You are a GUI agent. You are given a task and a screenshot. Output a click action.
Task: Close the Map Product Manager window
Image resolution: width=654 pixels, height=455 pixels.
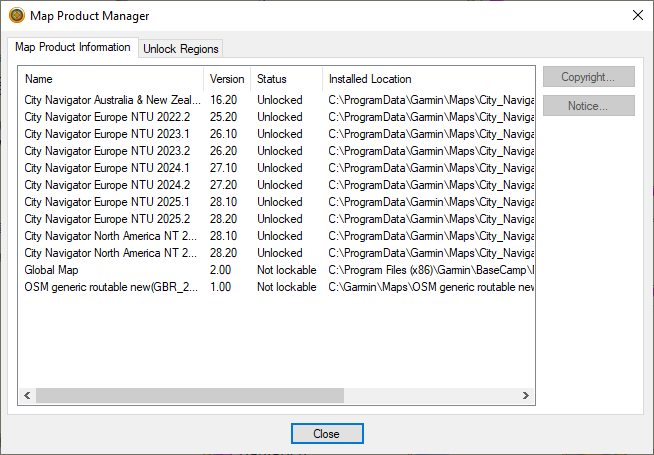[x=637, y=15]
